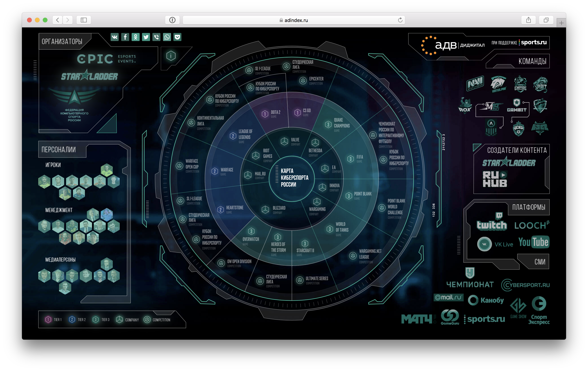Click the adindex.ru address bar
This screenshot has height=371, width=588.
(x=294, y=20)
